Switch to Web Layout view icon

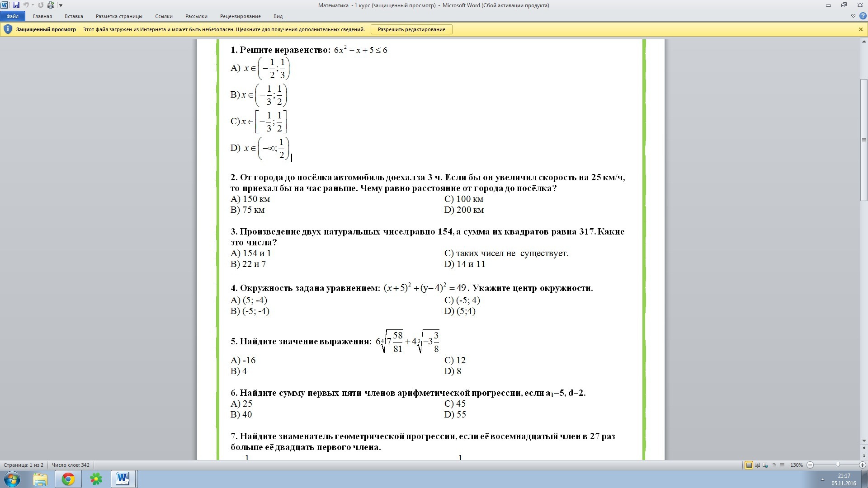(765, 465)
